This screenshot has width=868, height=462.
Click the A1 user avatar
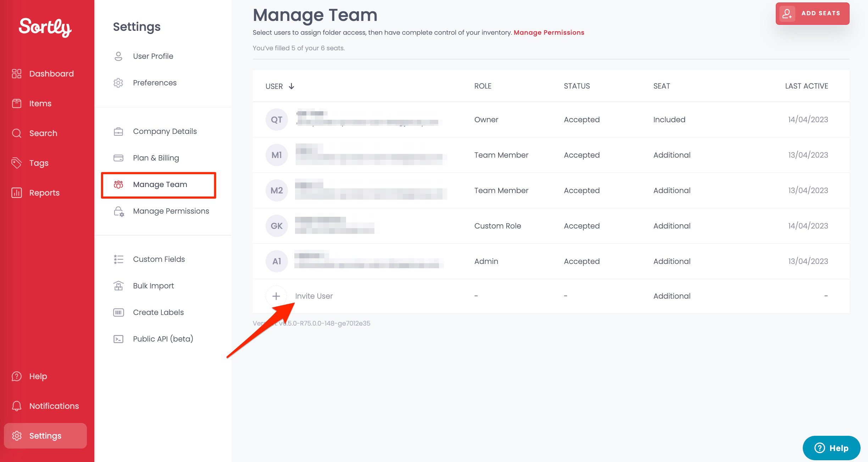[x=277, y=261]
